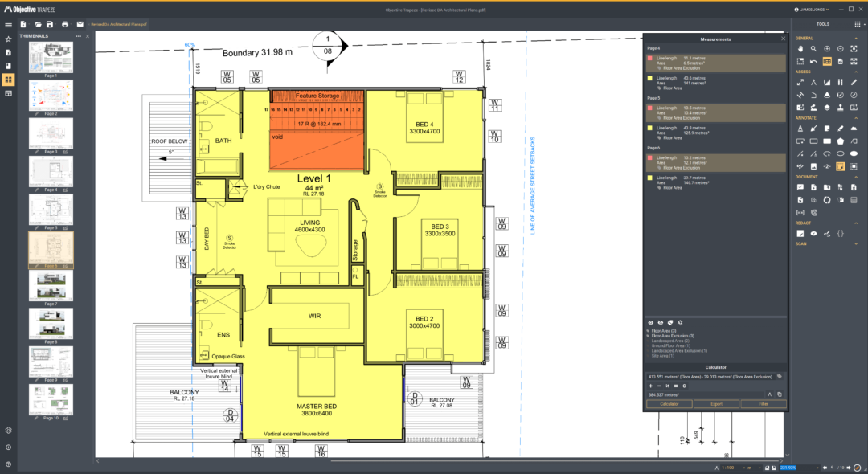The height and width of the screenshot is (474, 868).
Task: Click the Print icon in top toolbar
Action: [x=65, y=24]
